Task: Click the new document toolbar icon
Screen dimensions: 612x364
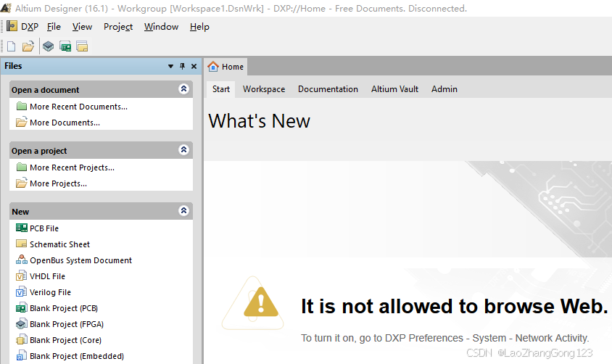Action: [12, 46]
